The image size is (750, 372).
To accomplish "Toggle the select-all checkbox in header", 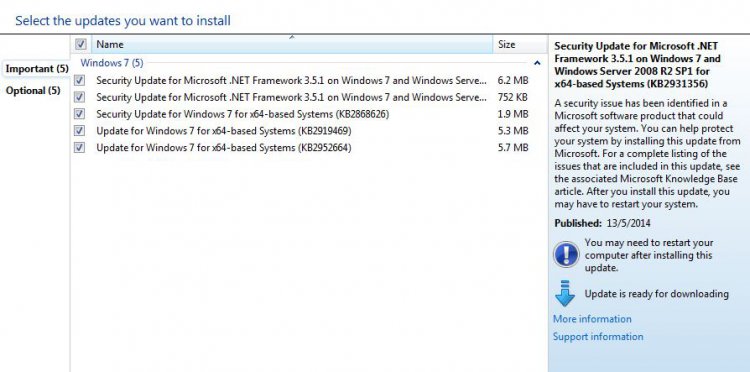I will [x=81, y=44].
